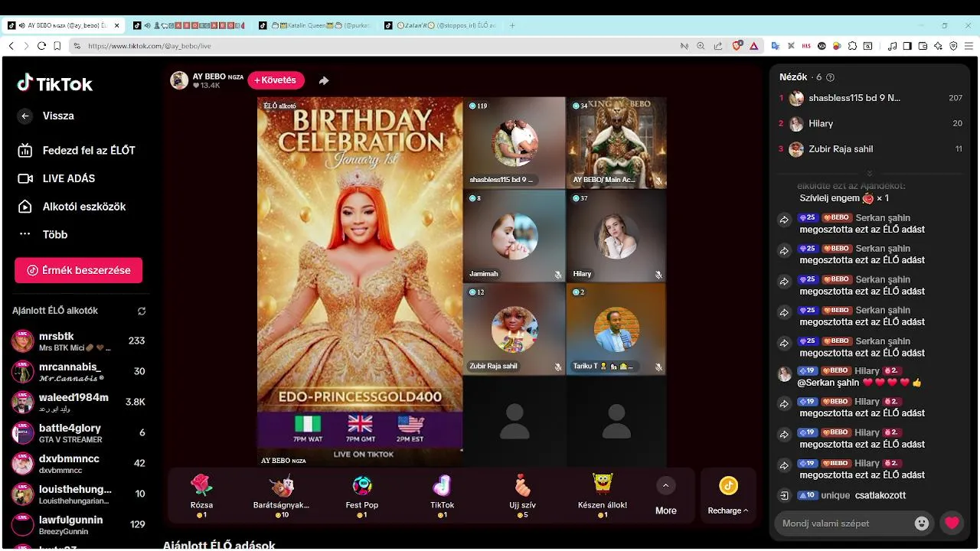Share the live stream with arrow icon
Screen dimensions: 980x551
[324, 80]
